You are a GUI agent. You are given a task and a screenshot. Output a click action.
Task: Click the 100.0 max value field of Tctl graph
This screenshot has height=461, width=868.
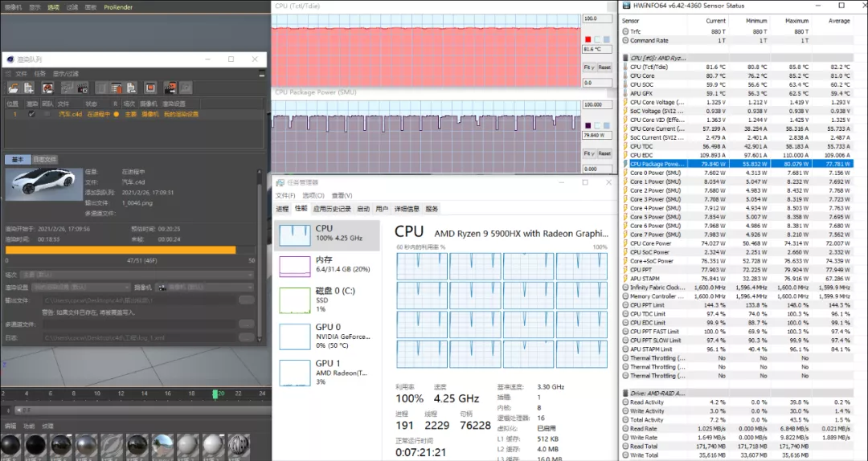[597, 18]
